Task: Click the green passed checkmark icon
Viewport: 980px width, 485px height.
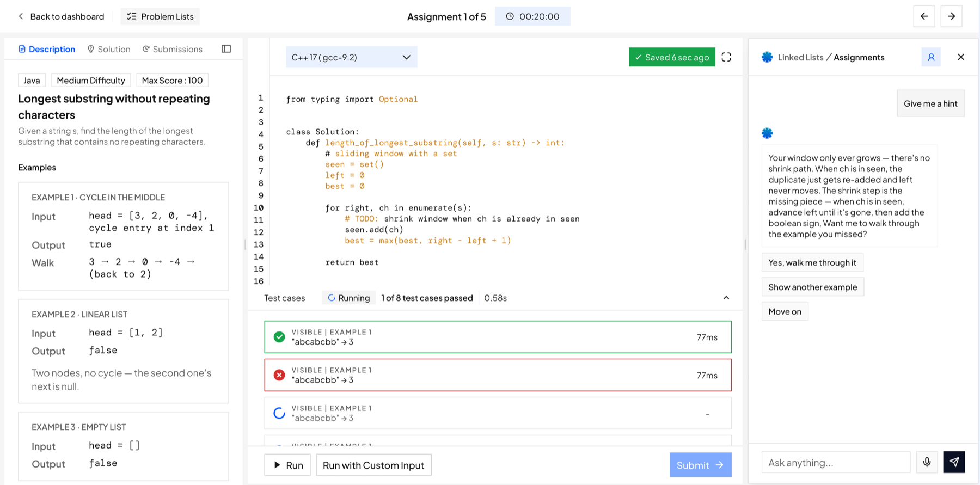Action: [x=279, y=337]
